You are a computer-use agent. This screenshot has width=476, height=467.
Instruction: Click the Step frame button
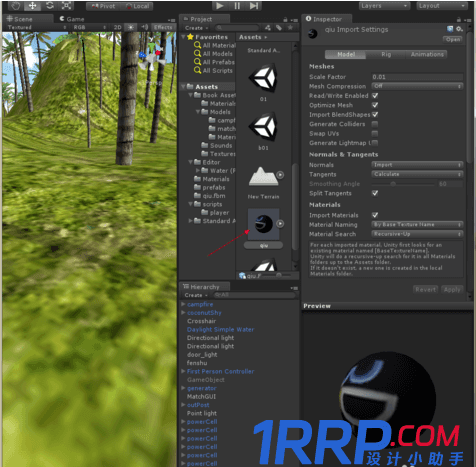254,6
